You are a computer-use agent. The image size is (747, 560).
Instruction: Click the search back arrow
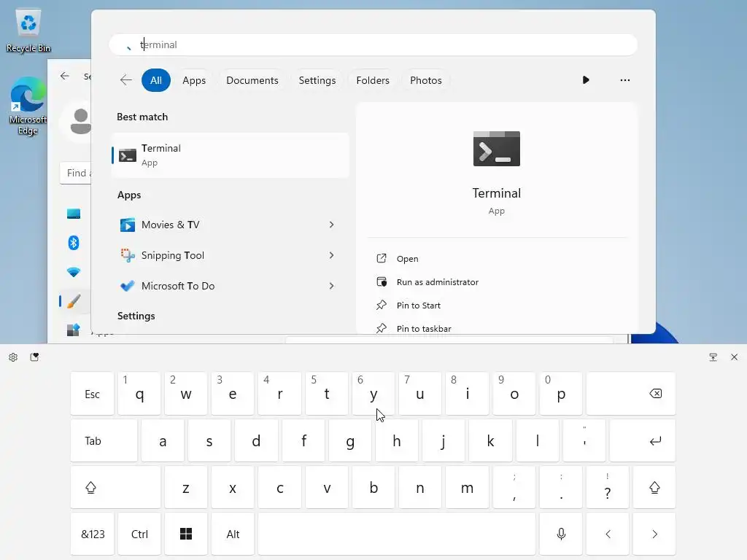pyautogui.click(x=125, y=80)
